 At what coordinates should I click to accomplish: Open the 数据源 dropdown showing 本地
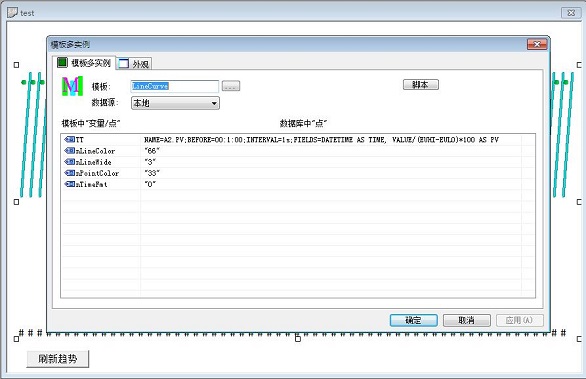pyautogui.click(x=175, y=103)
